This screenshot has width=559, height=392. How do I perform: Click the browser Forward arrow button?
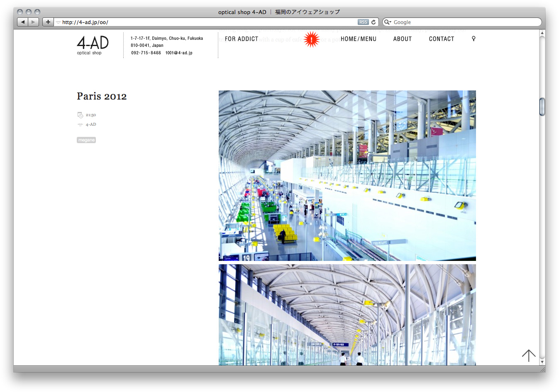pyautogui.click(x=33, y=22)
